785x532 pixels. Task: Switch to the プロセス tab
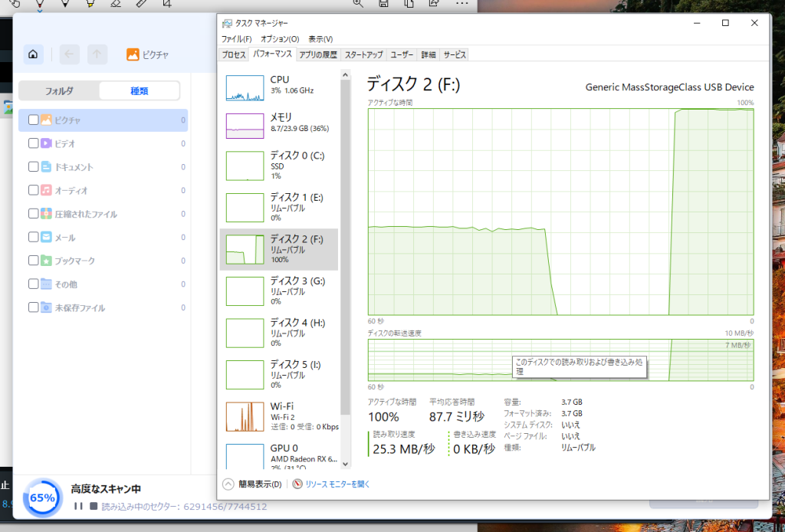click(x=234, y=54)
